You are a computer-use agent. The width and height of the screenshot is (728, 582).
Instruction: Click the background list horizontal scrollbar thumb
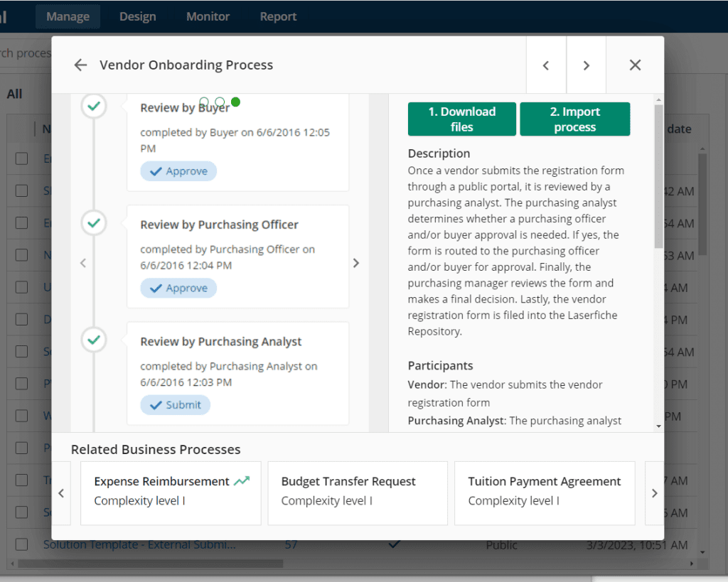pos(150,564)
